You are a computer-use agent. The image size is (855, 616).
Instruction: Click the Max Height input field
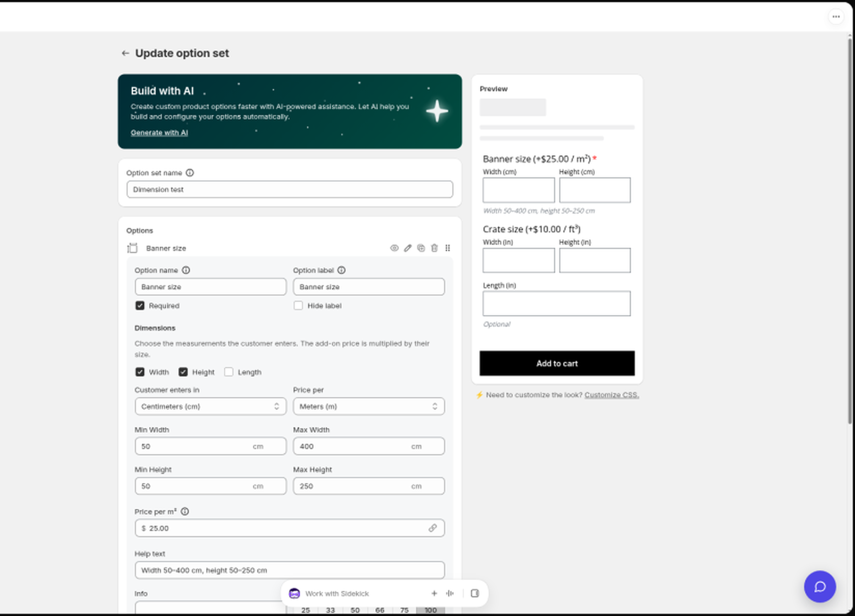(369, 486)
